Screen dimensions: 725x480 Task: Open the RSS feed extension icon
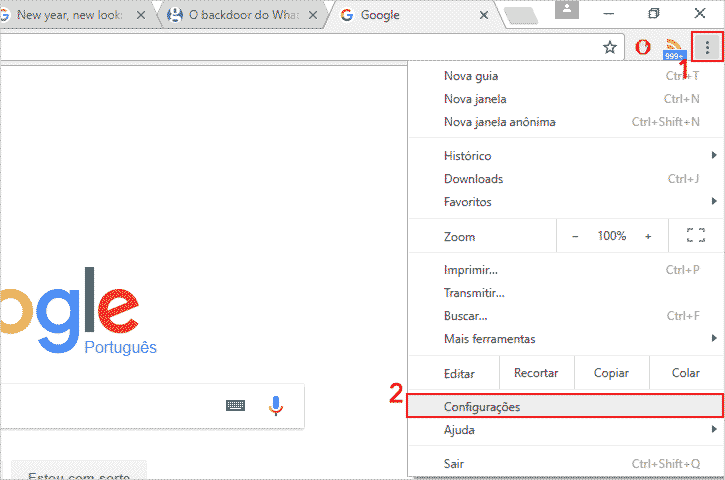pos(674,48)
